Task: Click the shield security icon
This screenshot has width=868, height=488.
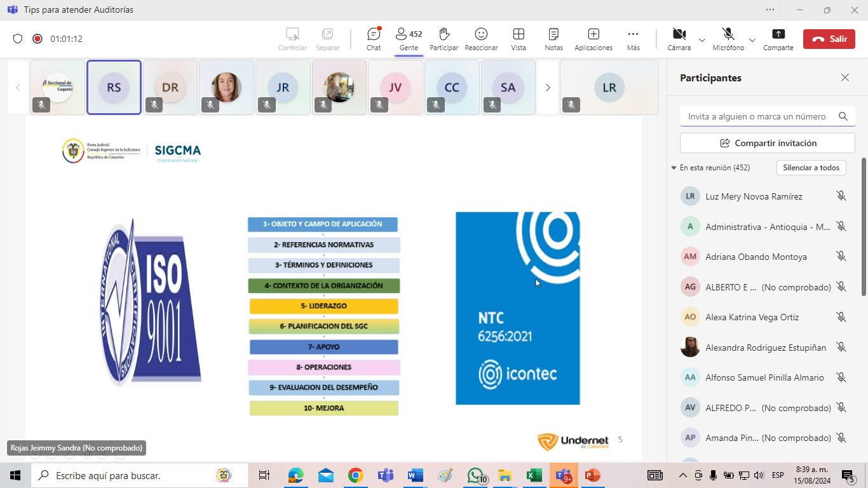Action: click(x=18, y=39)
